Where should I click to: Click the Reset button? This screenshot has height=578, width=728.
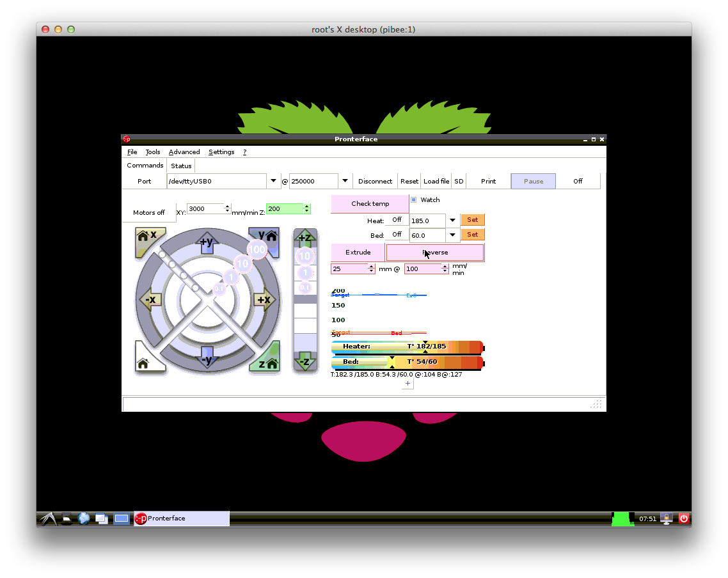pyautogui.click(x=409, y=181)
